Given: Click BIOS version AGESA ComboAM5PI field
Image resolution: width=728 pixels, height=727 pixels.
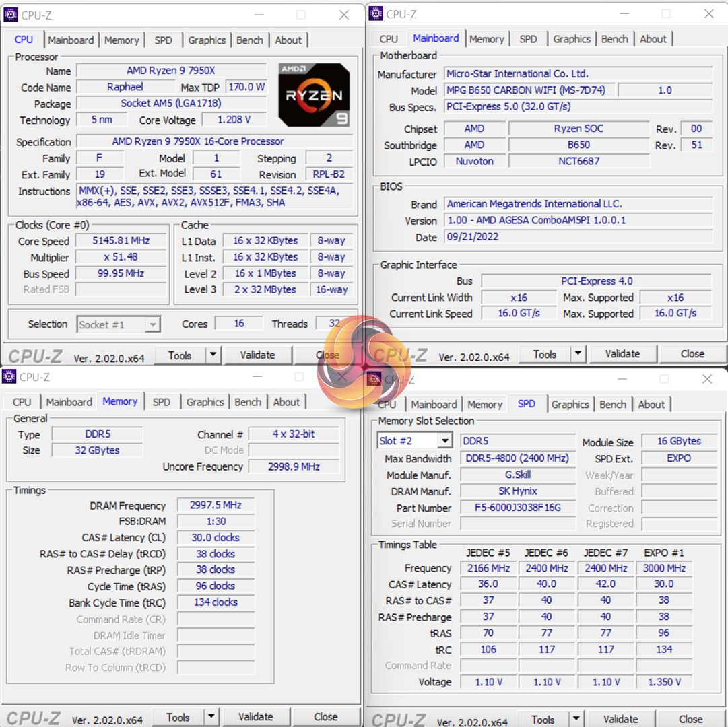Looking at the screenshot, I should click(x=578, y=220).
